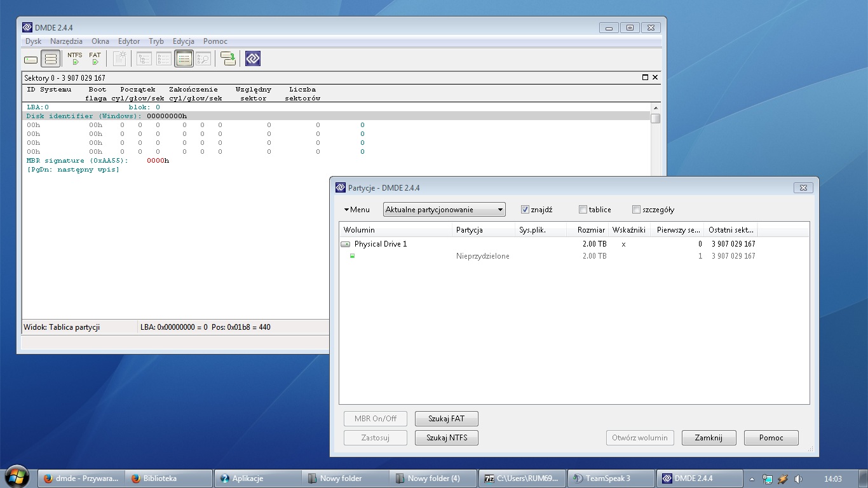Viewport: 868px width, 488px height.
Task: Click the Physical Drive 1 disk icon
Action: tap(346, 244)
